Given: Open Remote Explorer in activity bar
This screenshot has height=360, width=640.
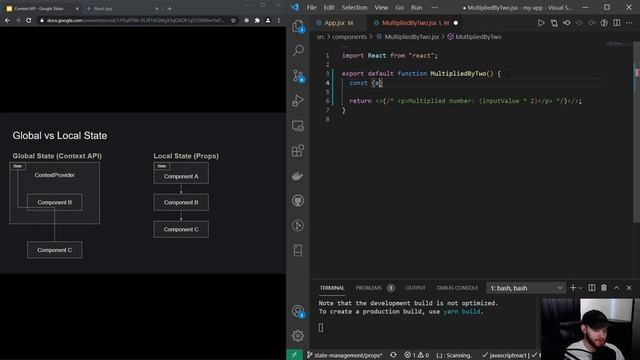Looking at the screenshot, I should click(298, 126).
